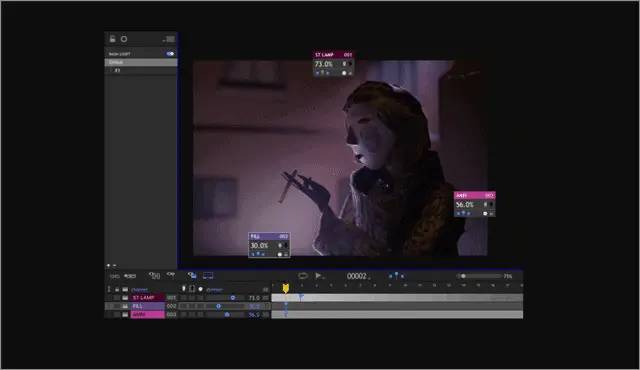Move the ST LAMP channel level slider

233,298
